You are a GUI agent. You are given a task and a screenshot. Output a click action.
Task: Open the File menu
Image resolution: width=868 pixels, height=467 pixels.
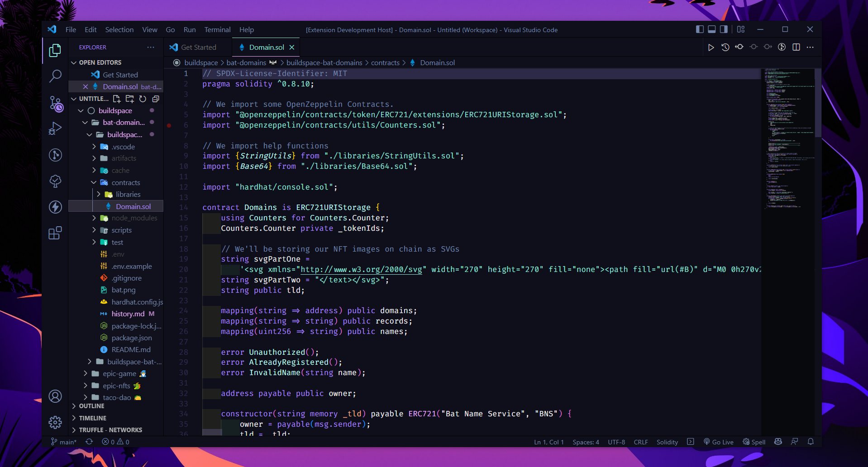click(71, 29)
